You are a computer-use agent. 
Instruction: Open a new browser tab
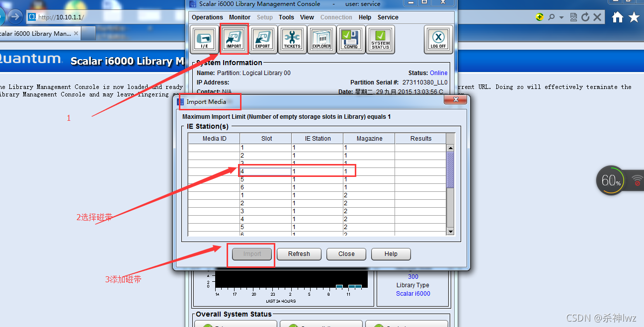(x=88, y=33)
